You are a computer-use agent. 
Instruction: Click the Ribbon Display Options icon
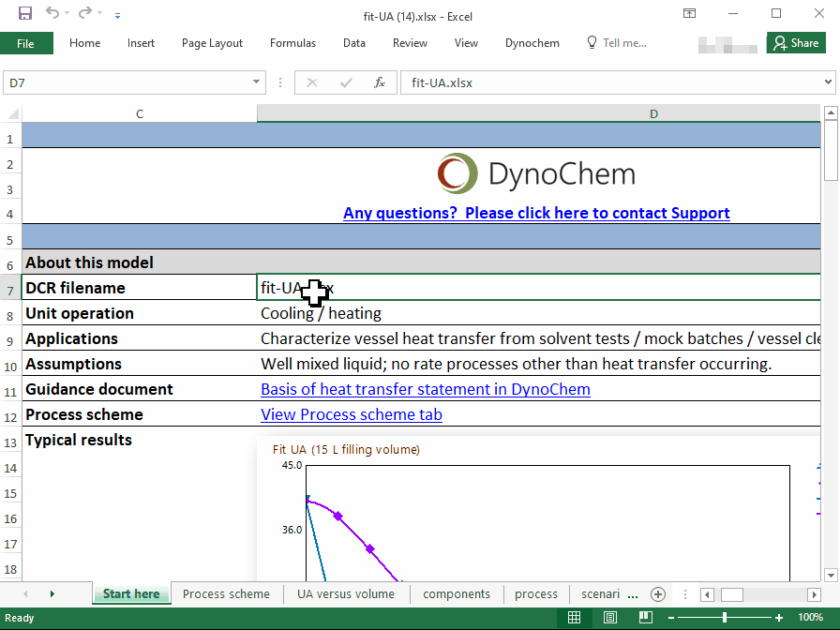tap(689, 14)
